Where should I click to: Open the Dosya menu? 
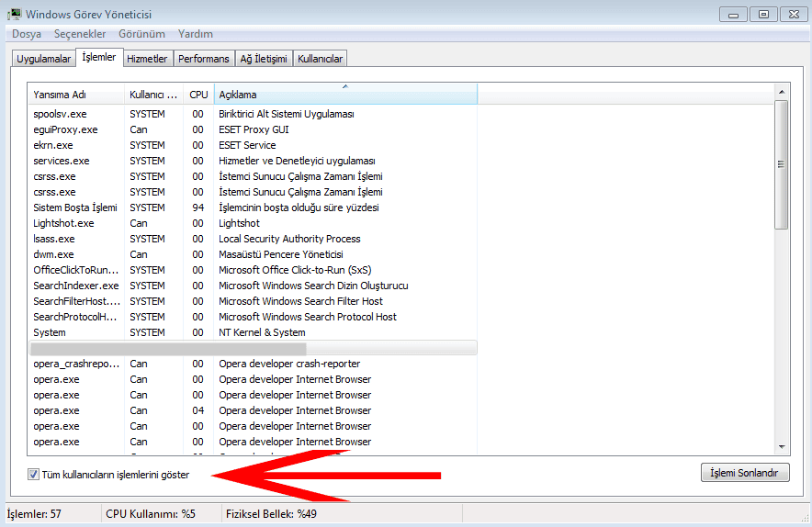click(x=27, y=34)
